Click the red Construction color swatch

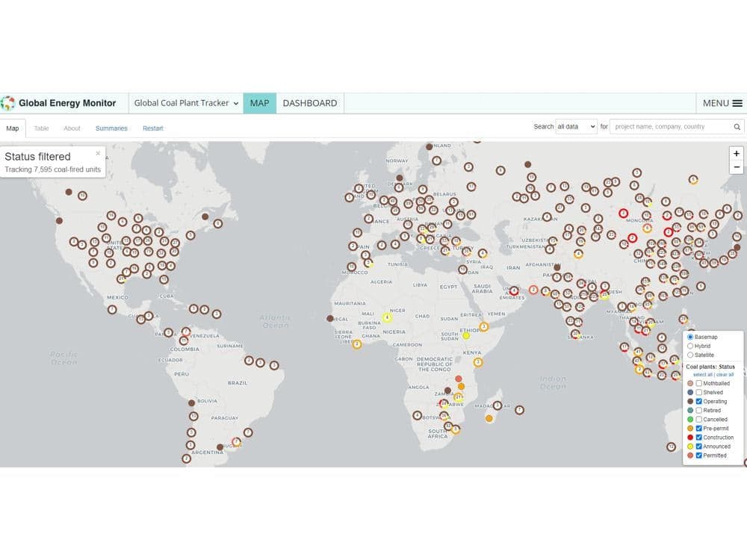click(x=689, y=437)
